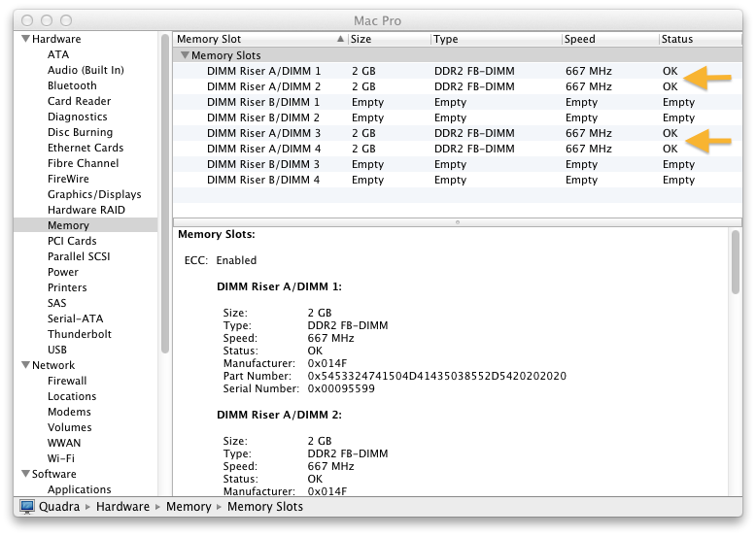The image size is (756, 536).
Task: Click the serial number 0x00095599
Action: (341, 388)
